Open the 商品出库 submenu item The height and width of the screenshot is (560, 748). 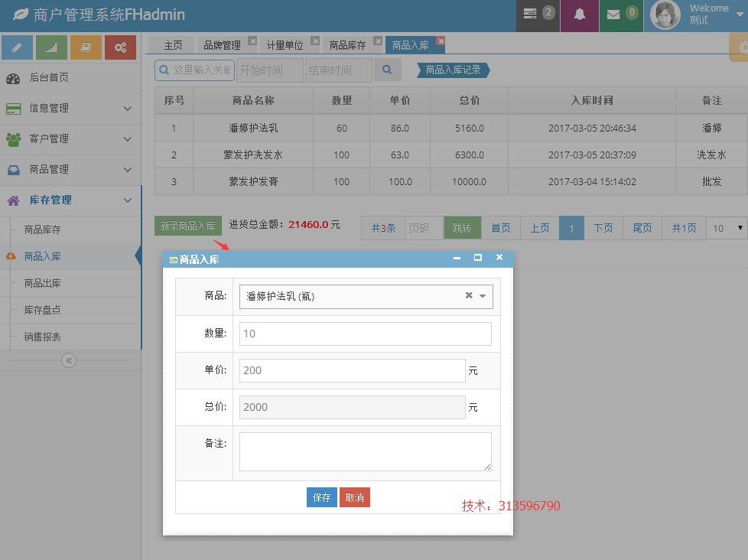pyautogui.click(x=70, y=283)
